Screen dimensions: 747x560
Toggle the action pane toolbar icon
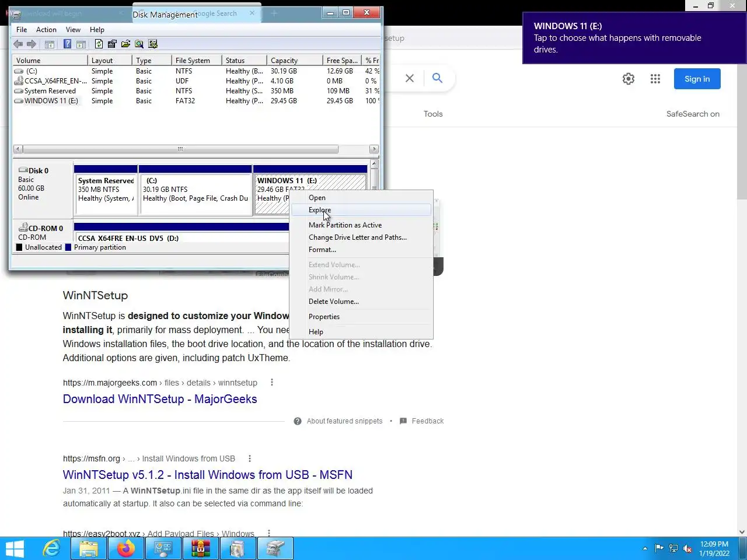(81, 44)
